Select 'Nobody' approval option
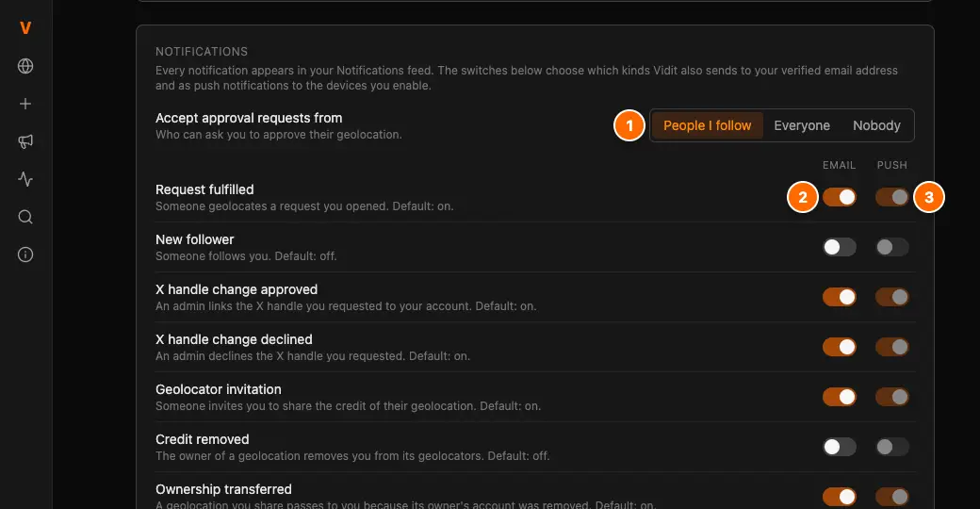 click(x=876, y=125)
